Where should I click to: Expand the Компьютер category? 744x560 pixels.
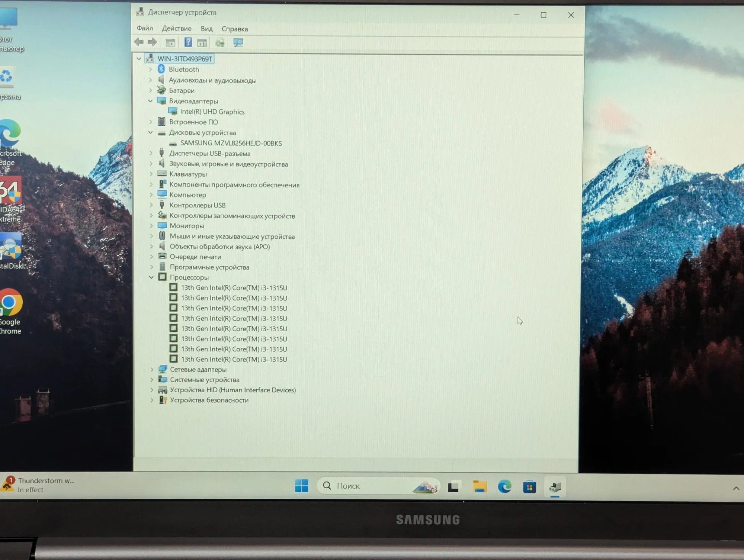pos(151,194)
